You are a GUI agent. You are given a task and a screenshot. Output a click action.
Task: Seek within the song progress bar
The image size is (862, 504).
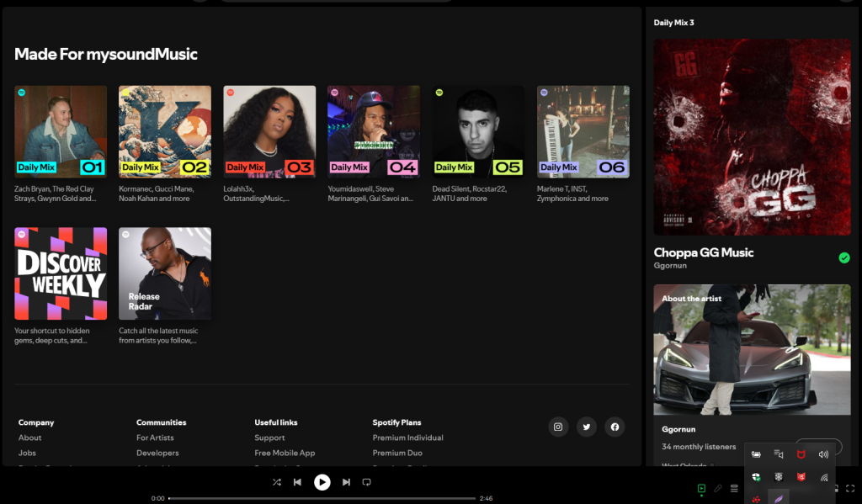click(x=322, y=498)
